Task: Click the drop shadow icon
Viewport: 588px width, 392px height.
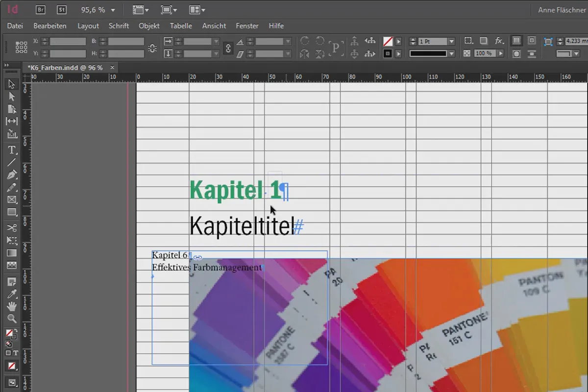Action: (x=484, y=41)
